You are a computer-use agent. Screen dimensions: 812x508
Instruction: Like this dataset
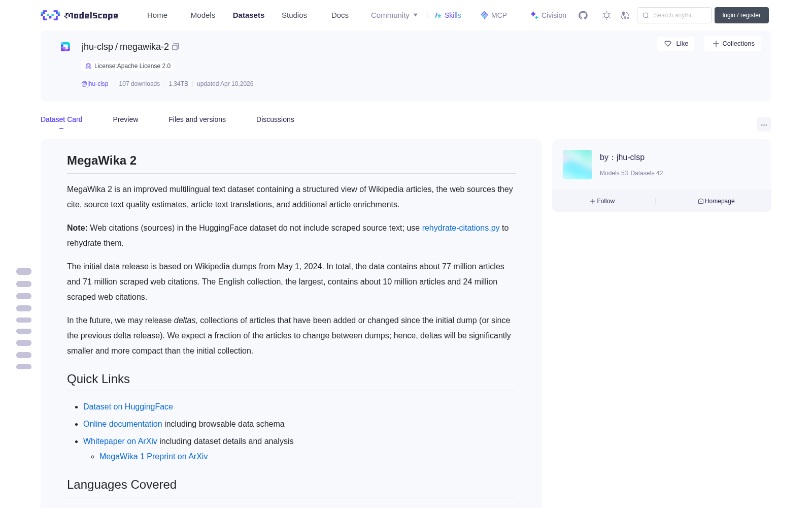(x=675, y=44)
